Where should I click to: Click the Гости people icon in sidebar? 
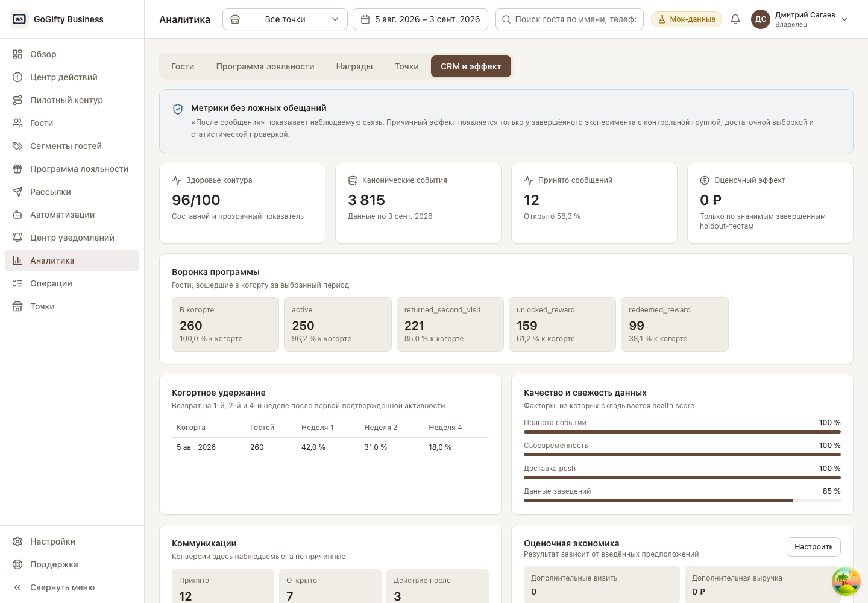coord(17,123)
